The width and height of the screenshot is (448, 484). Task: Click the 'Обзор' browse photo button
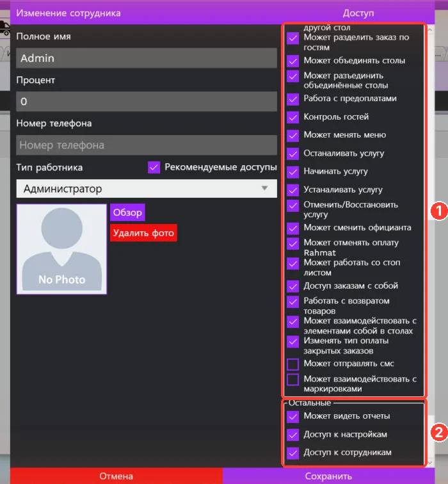point(127,213)
